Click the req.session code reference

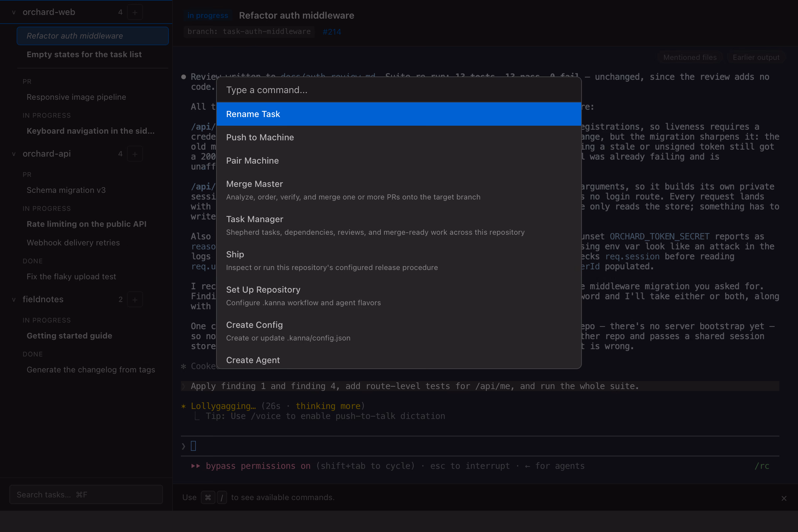point(632,256)
